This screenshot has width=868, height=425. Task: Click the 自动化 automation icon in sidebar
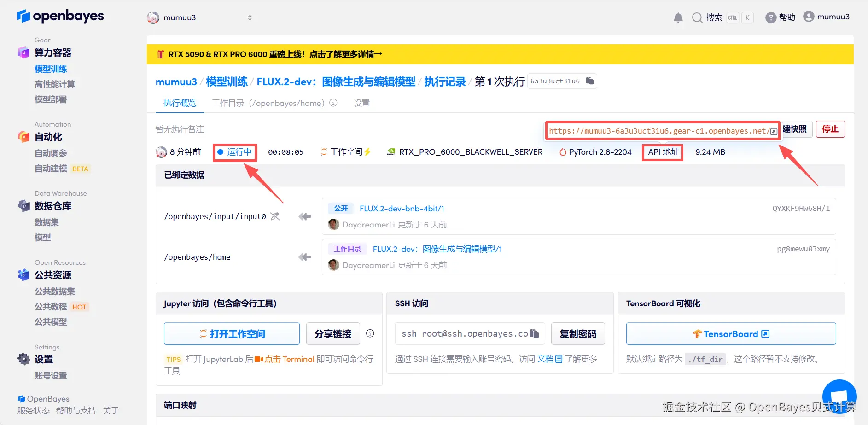(23, 136)
